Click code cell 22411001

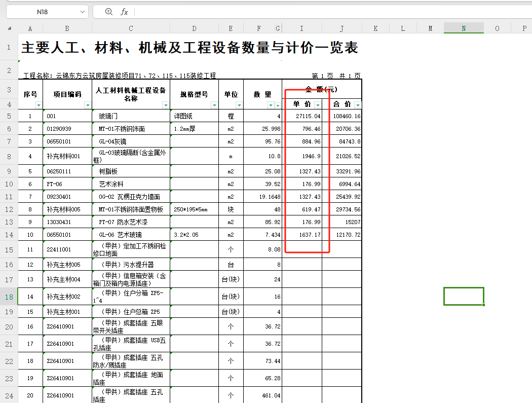coord(67,249)
